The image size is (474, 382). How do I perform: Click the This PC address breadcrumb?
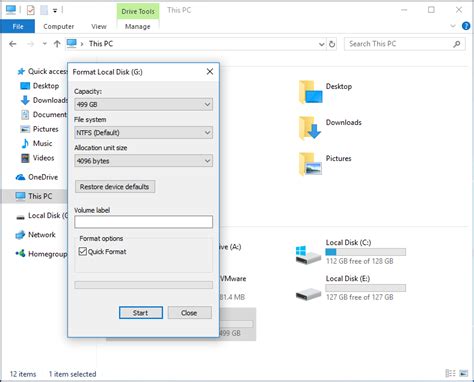pyautogui.click(x=101, y=44)
